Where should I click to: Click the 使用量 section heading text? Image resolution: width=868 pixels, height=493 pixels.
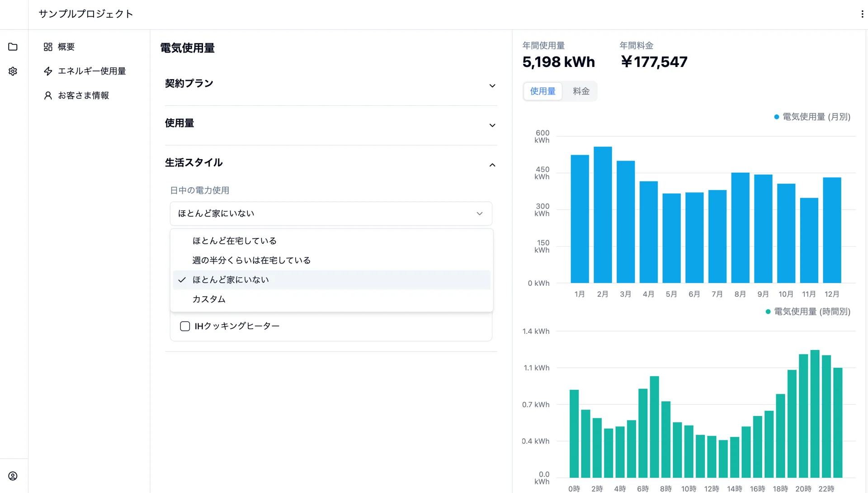179,123
